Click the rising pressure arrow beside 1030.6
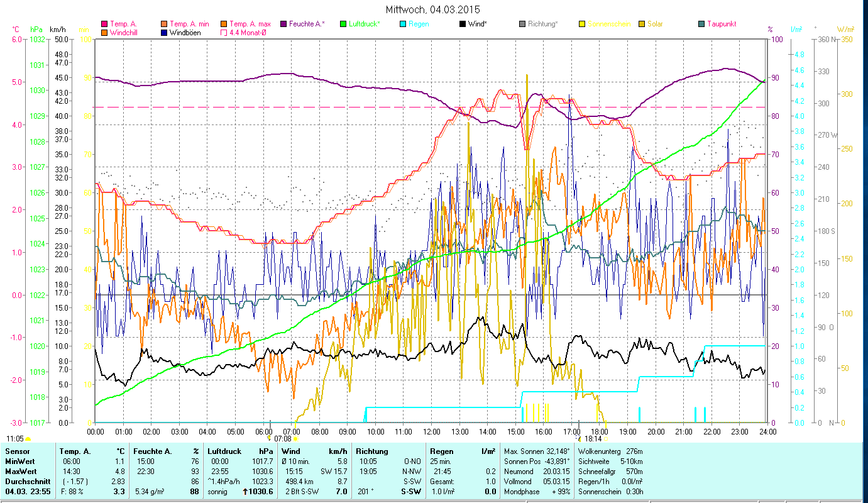This screenshot has width=868, height=503. 244,492
